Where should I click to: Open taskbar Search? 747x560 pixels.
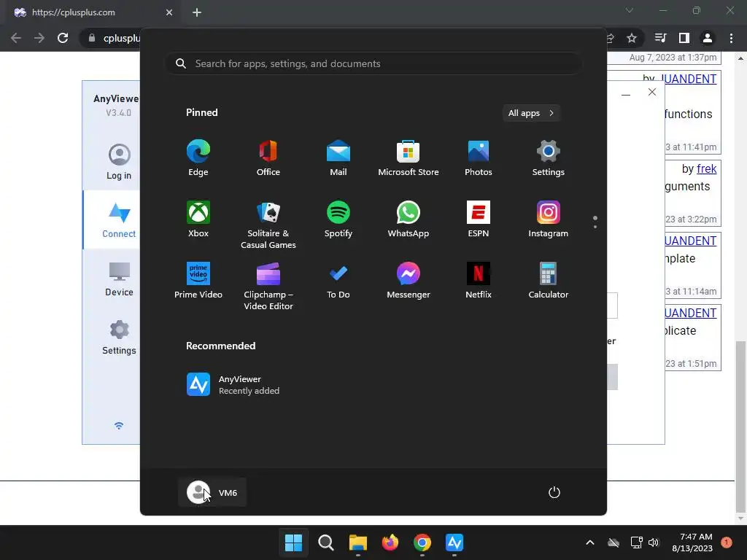point(326,542)
